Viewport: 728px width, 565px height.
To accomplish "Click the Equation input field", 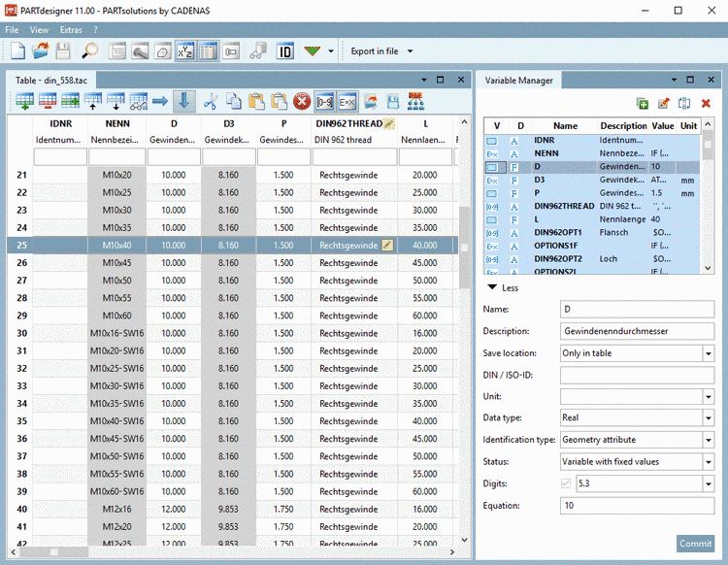I will pyautogui.click(x=636, y=505).
